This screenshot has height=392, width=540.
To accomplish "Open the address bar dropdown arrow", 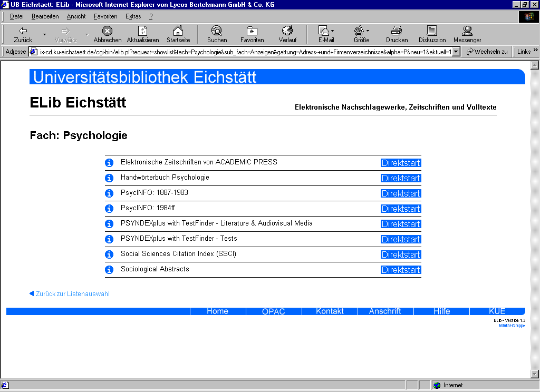I will pyautogui.click(x=456, y=52).
